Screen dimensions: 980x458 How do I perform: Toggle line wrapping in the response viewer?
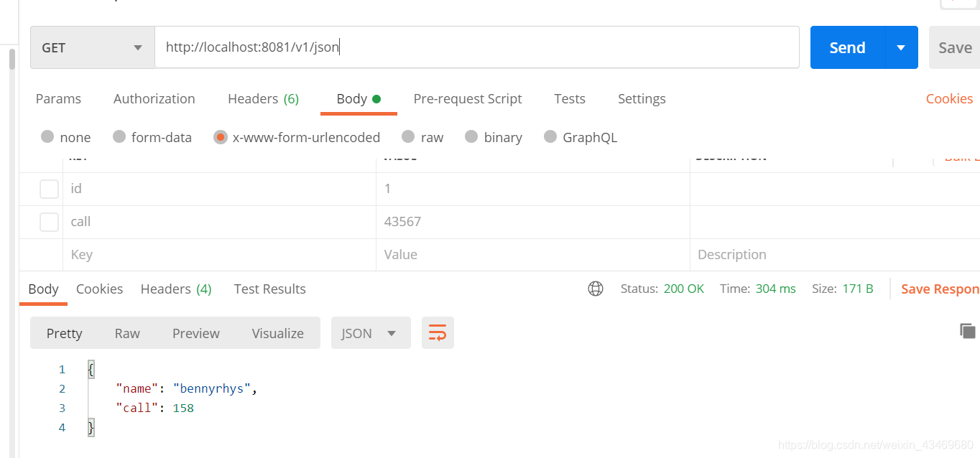coord(438,332)
